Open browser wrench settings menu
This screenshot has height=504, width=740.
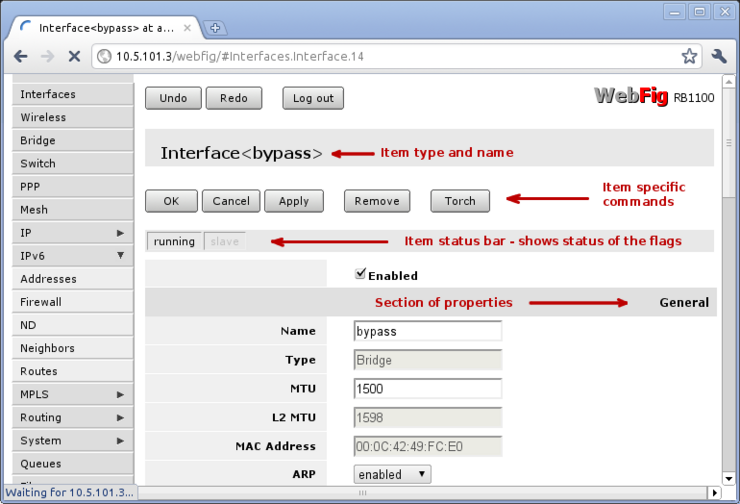click(719, 57)
